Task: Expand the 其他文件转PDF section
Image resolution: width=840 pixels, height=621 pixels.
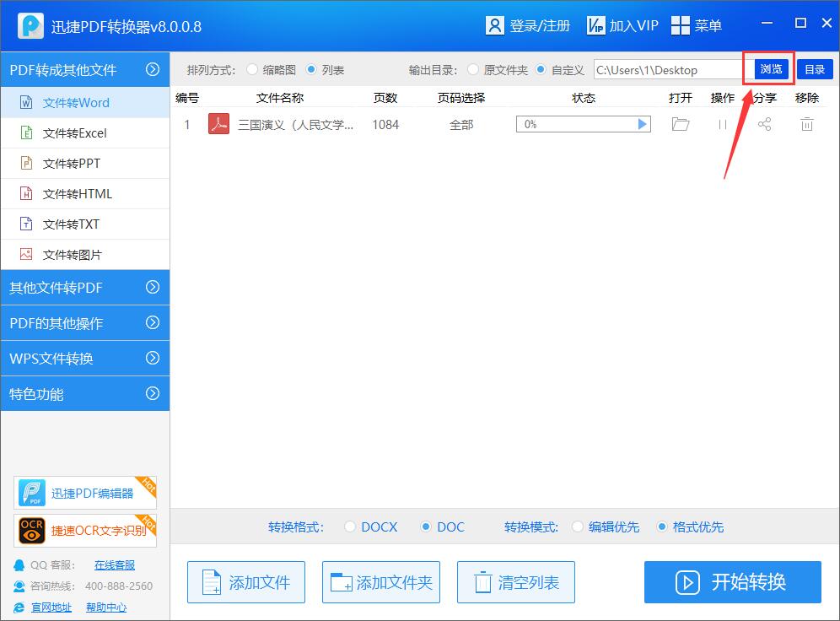Action: [84, 288]
